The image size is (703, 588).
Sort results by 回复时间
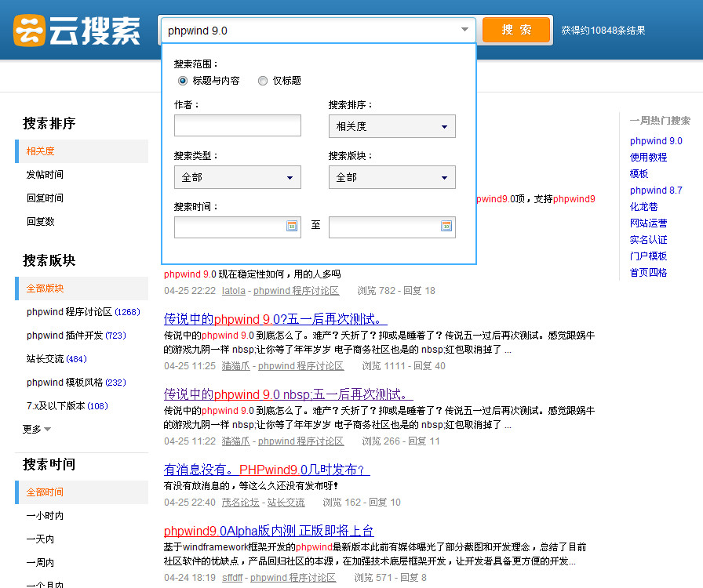pyautogui.click(x=45, y=198)
